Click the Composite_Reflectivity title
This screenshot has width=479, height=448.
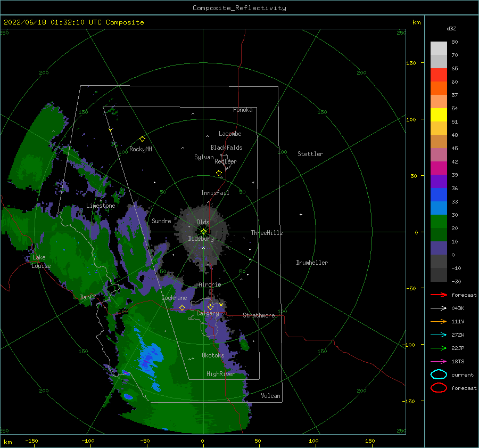coord(240,8)
